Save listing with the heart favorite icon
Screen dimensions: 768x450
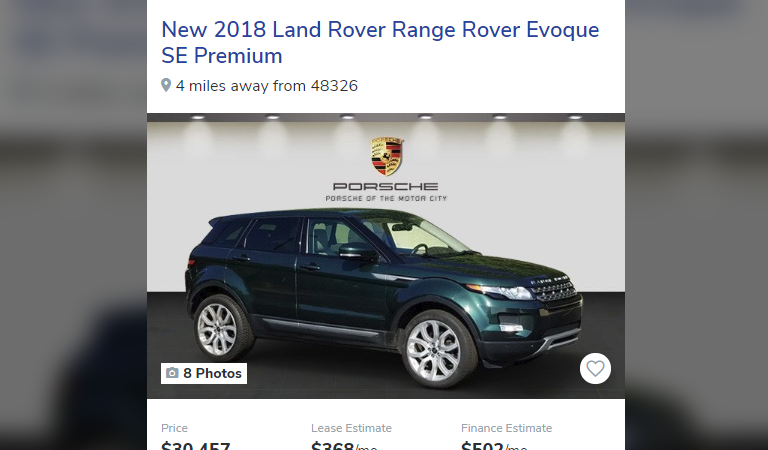click(x=595, y=368)
